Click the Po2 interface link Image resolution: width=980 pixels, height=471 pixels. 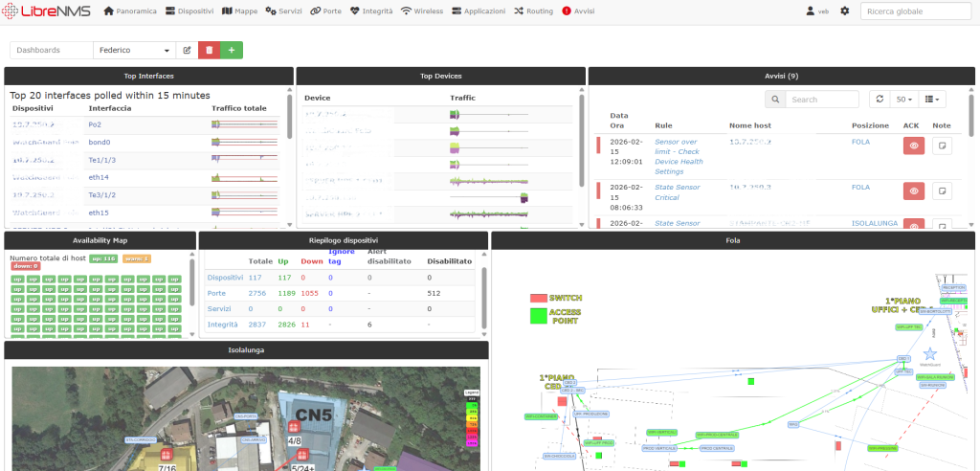[95, 124]
